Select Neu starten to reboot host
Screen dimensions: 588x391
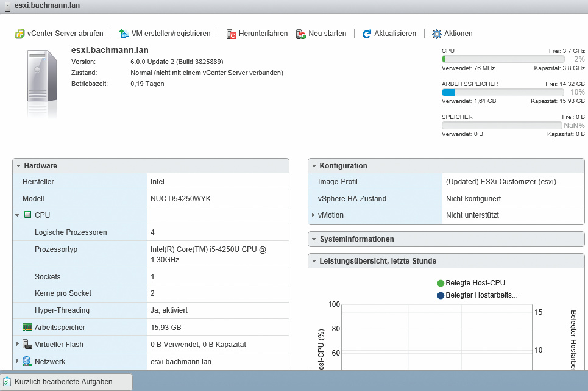(321, 34)
